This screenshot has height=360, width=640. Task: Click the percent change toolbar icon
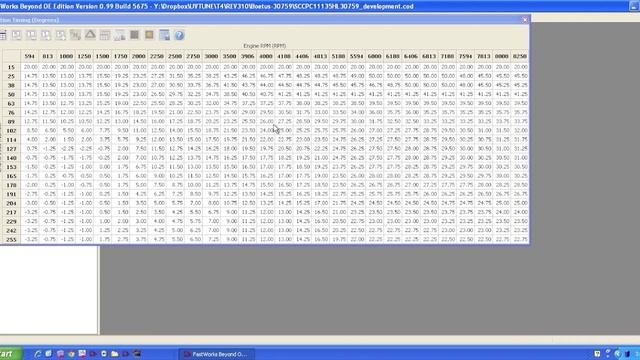pos(76,35)
